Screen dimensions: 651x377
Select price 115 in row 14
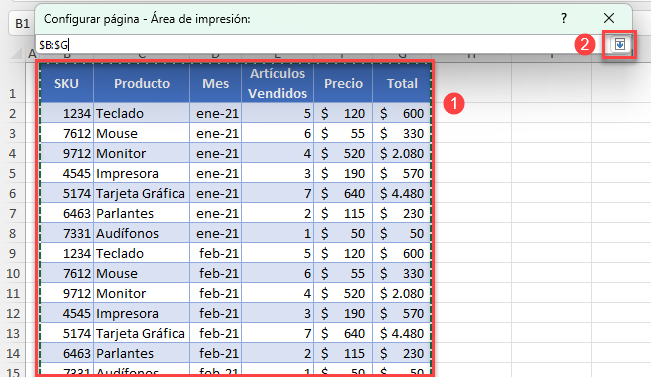(343, 353)
